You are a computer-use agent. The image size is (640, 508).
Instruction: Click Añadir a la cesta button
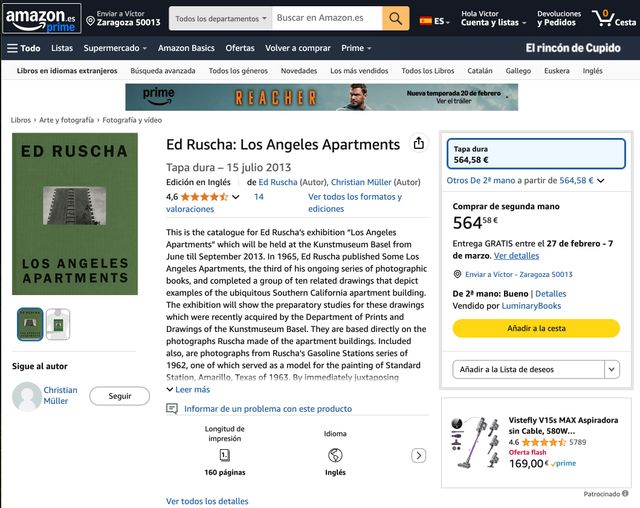536,328
